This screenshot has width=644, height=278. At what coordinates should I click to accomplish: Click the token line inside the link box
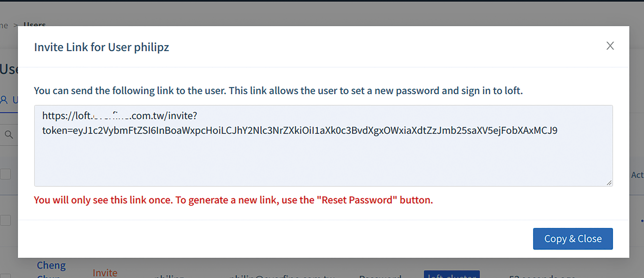[x=300, y=130]
